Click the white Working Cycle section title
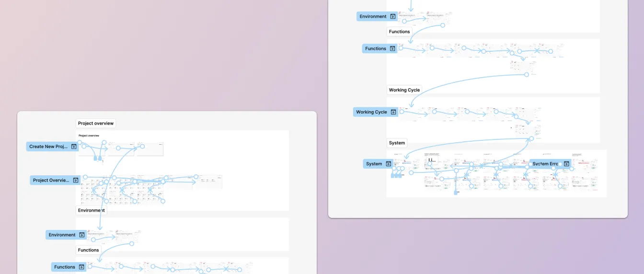The width and height of the screenshot is (644, 274). point(404,90)
